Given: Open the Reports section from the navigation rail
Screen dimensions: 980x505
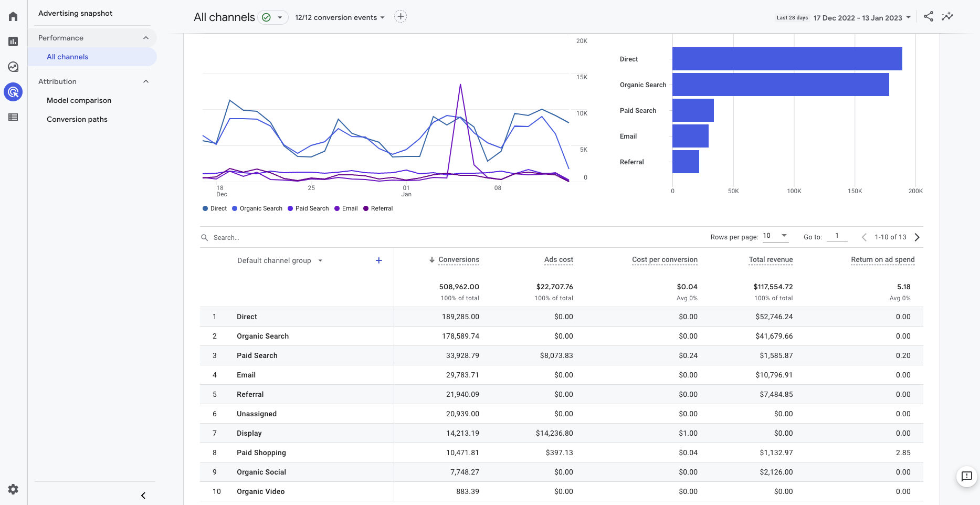Looking at the screenshot, I should (13, 41).
